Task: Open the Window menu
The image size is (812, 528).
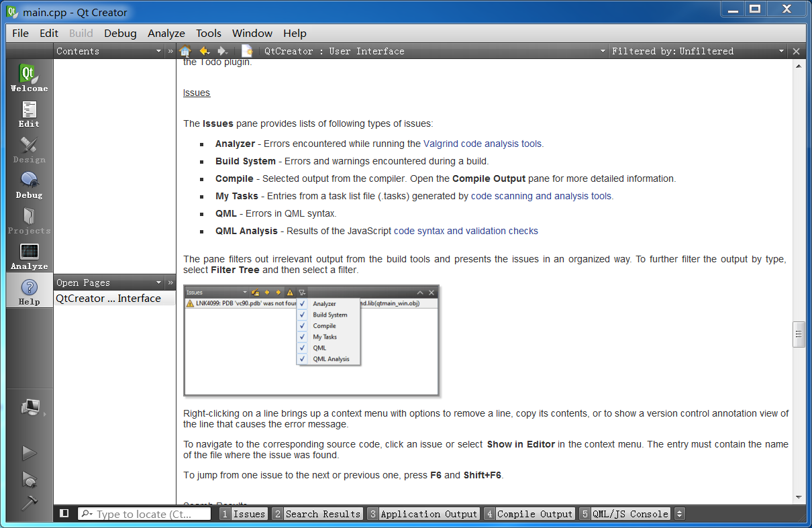Action: pyautogui.click(x=252, y=33)
